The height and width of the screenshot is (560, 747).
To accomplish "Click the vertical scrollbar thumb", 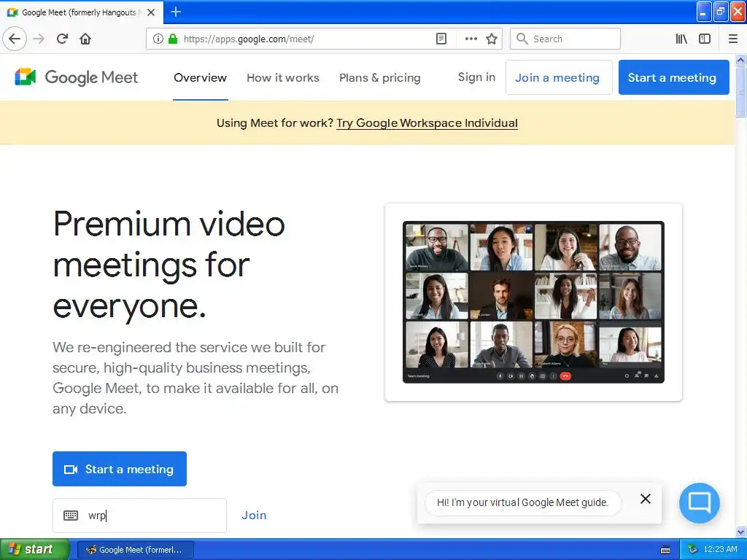I will [x=740, y=91].
